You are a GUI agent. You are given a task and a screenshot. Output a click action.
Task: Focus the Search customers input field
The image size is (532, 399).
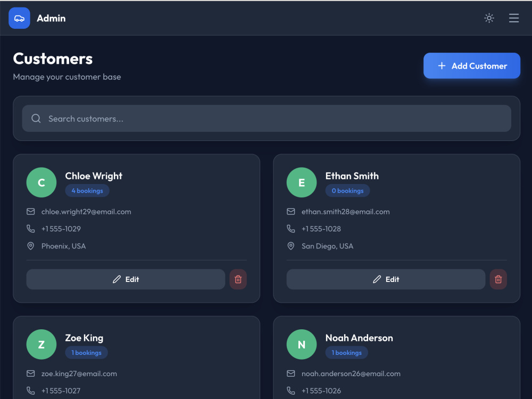pos(267,119)
